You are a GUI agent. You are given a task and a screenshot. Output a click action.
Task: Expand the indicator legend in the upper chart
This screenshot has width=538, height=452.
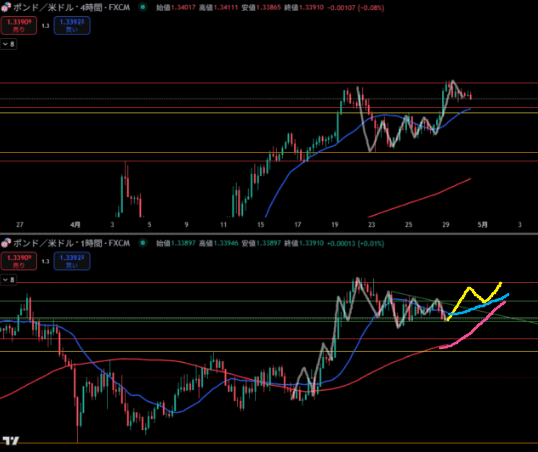coord(9,44)
